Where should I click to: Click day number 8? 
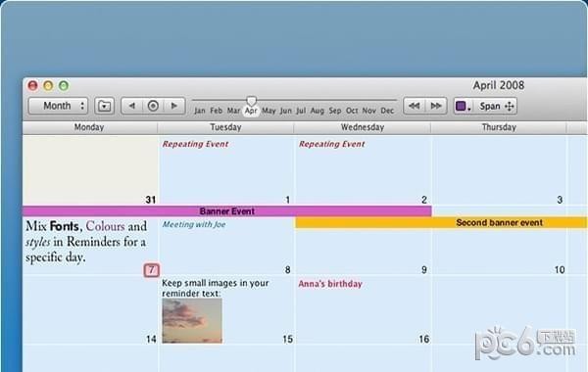(x=287, y=270)
